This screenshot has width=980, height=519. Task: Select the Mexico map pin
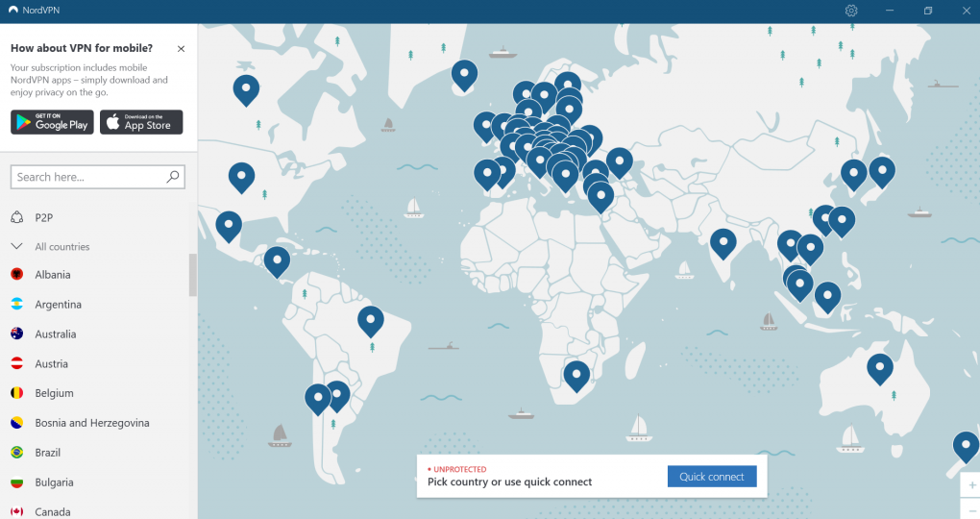[x=229, y=227]
